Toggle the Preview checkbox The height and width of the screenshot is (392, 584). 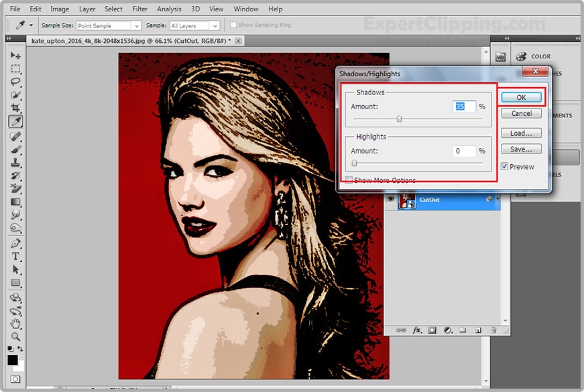[505, 166]
